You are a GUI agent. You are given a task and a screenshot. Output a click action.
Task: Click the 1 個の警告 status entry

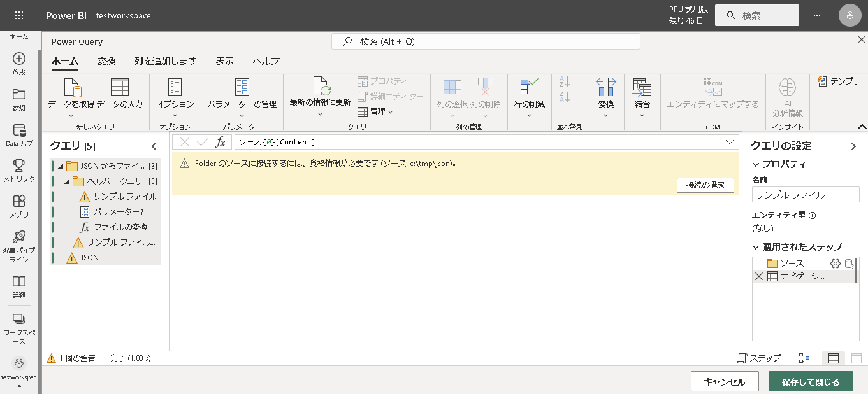71,358
